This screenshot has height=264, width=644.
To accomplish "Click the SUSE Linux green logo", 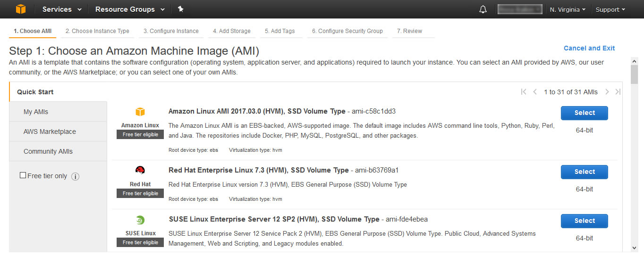I will pyautogui.click(x=140, y=220).
